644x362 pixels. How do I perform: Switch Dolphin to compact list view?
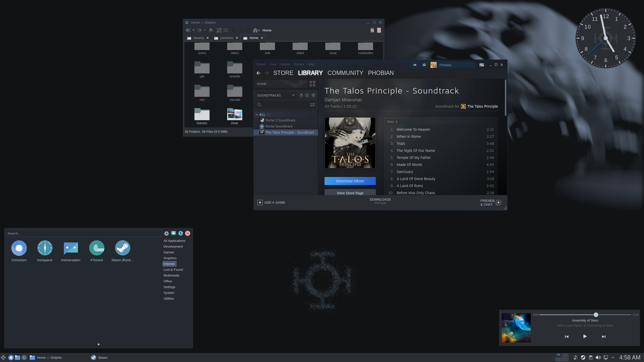(x=226, y=30)
